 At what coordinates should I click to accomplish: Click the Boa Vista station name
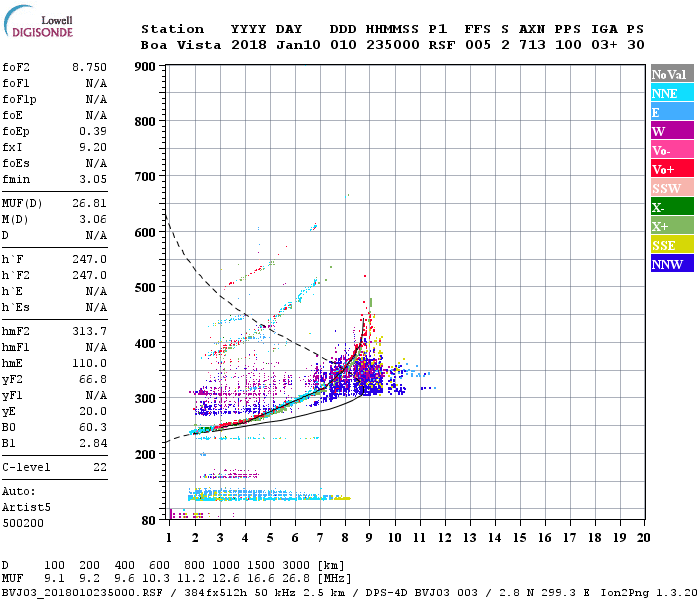[x=181, y=45]
